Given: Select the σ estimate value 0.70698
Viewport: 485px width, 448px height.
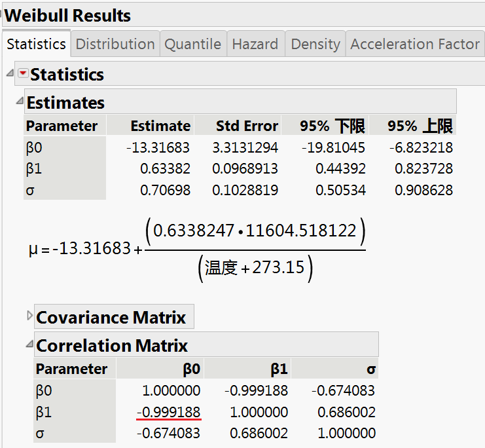Looking at the screenshot, I should tap(165, 191).
